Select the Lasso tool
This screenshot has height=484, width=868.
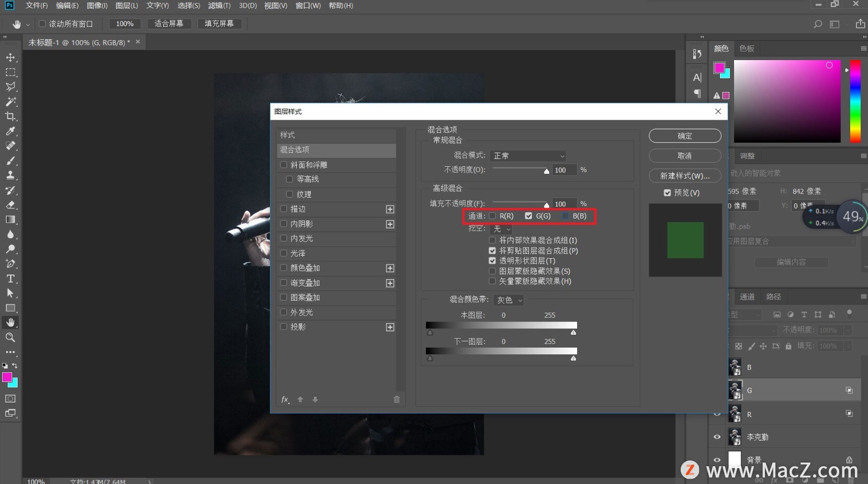coord(10,87)
